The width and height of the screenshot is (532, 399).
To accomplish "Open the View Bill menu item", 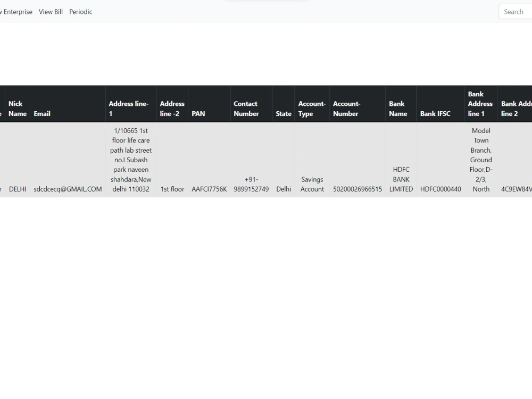I will 51,12.
